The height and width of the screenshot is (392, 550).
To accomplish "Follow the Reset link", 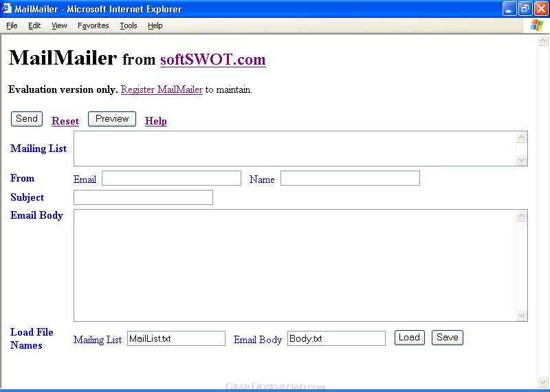I will tap(65, 121).
